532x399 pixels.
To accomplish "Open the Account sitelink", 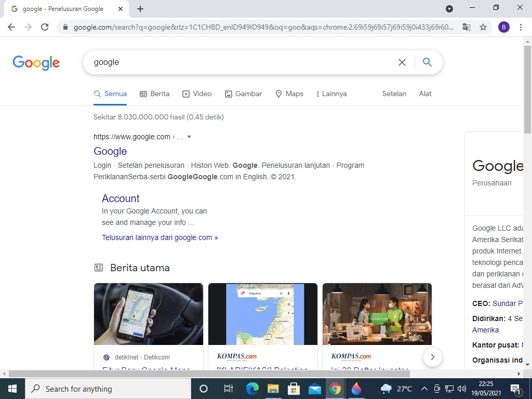I will click(x=121, y=198).
